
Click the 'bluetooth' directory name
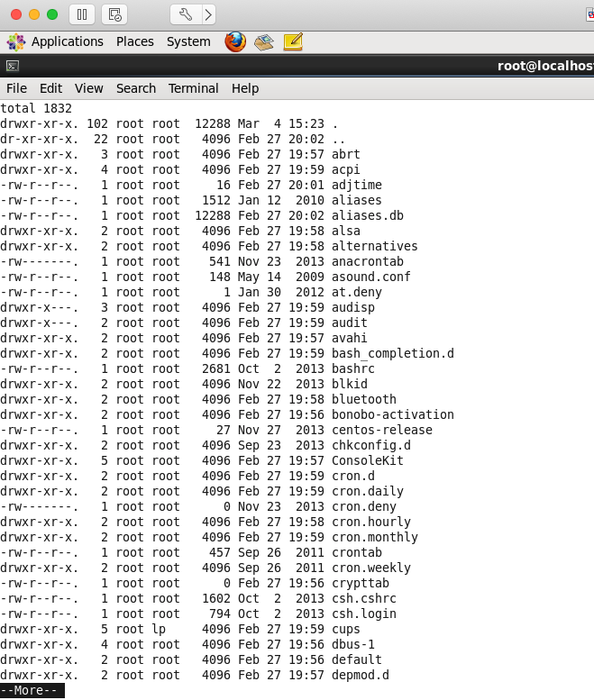coord(364,400)
